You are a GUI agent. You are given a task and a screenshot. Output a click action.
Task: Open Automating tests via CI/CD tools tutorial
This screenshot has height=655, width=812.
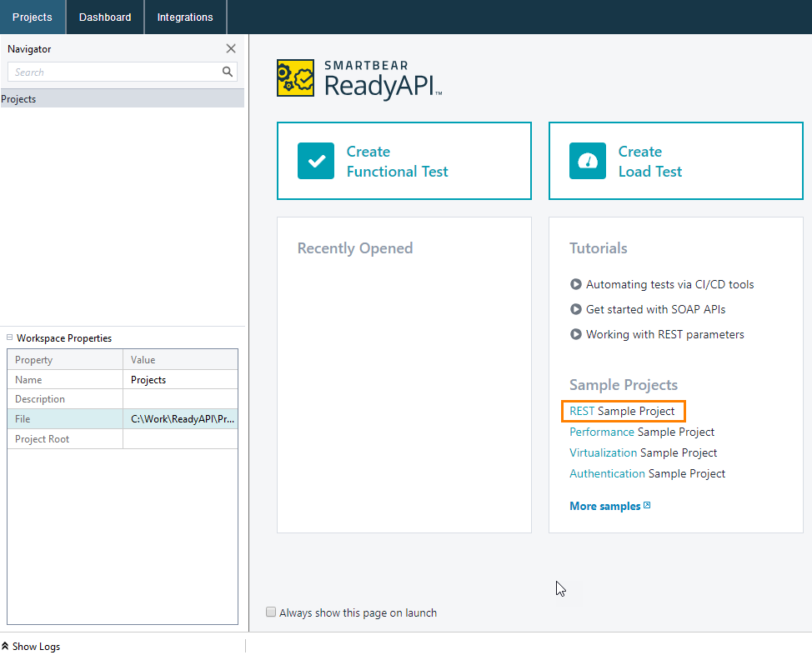coord(669,284)
